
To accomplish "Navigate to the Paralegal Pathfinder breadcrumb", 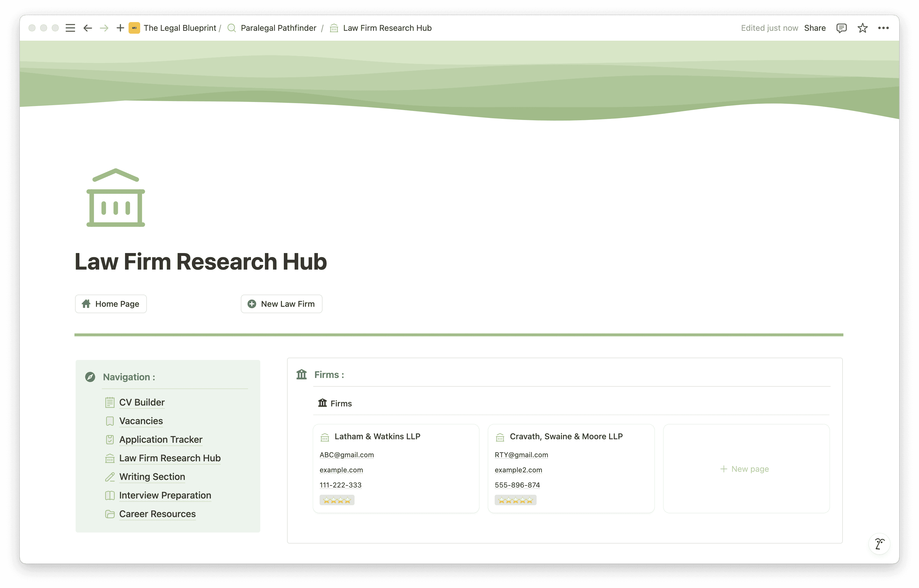I will tap(278, 28).
